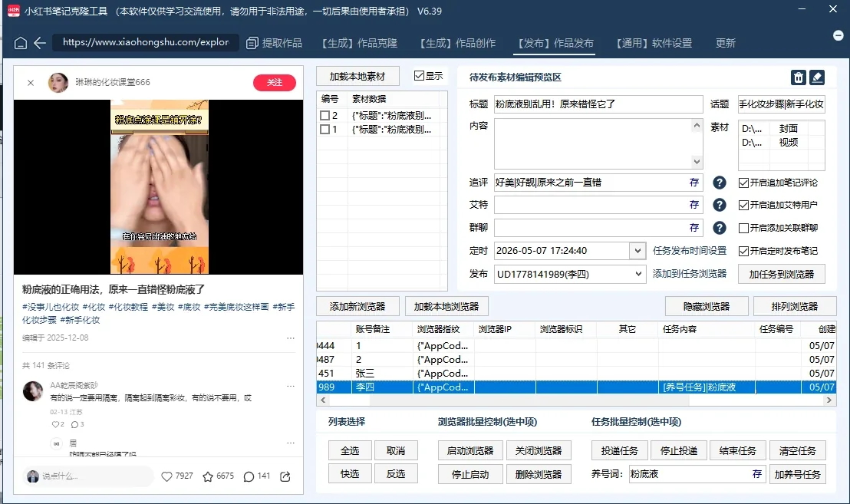This screenshot has height=504, width=850.
Task: Open the 更新 tab
Action: (x=725, y=43)
